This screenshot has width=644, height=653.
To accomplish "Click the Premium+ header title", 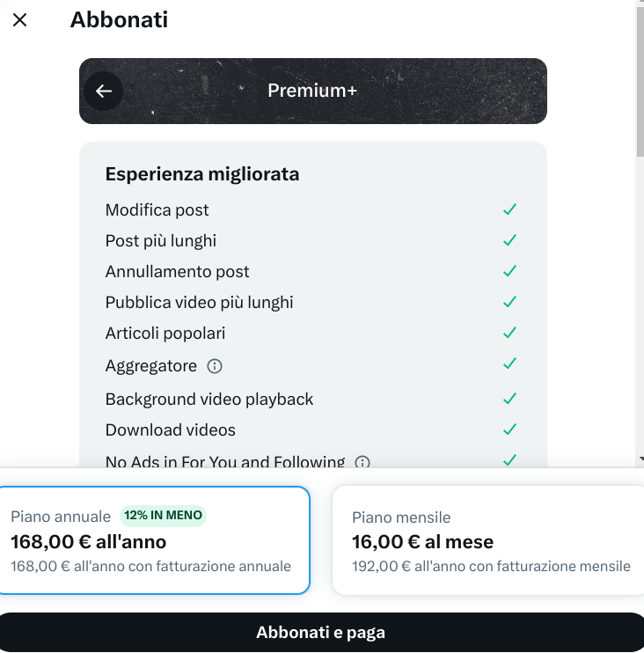I will pyautogui.click(x=312, y=91).
